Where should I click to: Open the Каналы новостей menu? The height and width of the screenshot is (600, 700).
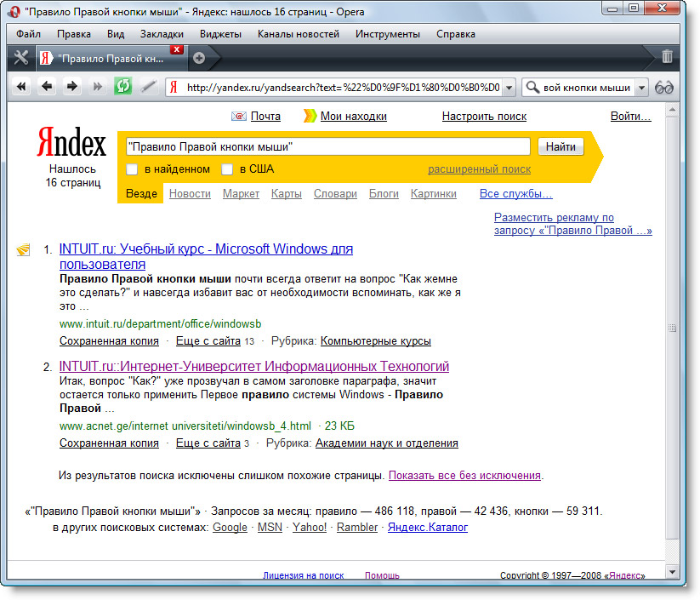pyautogui.click(x=299, y=34)
